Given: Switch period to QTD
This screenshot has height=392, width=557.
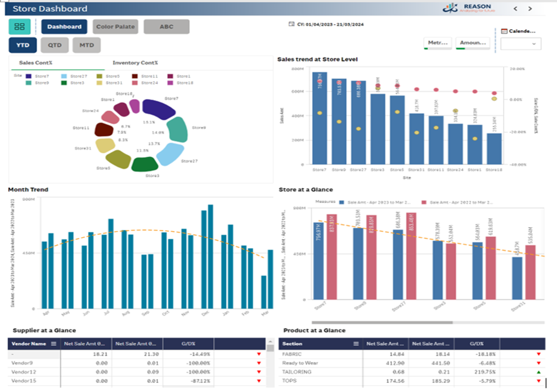Looking at the screenshot, I should click(55, 45).
